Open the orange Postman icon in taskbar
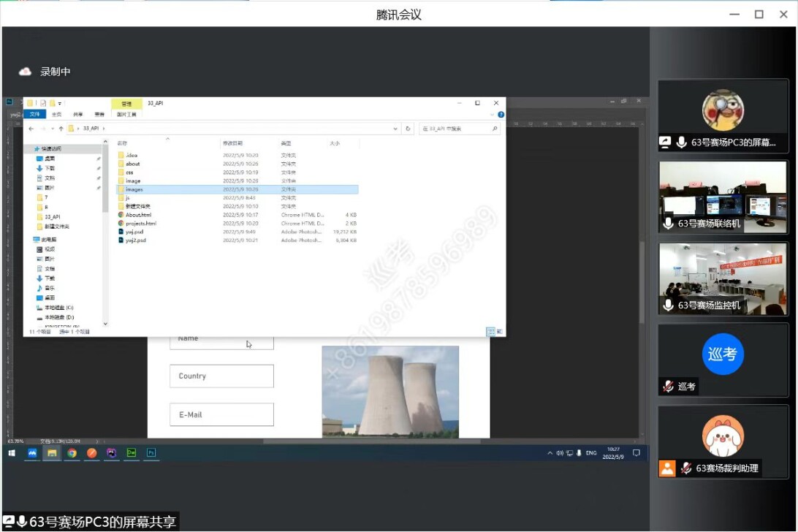Viewport: 798px width, 532px height. (x=91, y=453)
